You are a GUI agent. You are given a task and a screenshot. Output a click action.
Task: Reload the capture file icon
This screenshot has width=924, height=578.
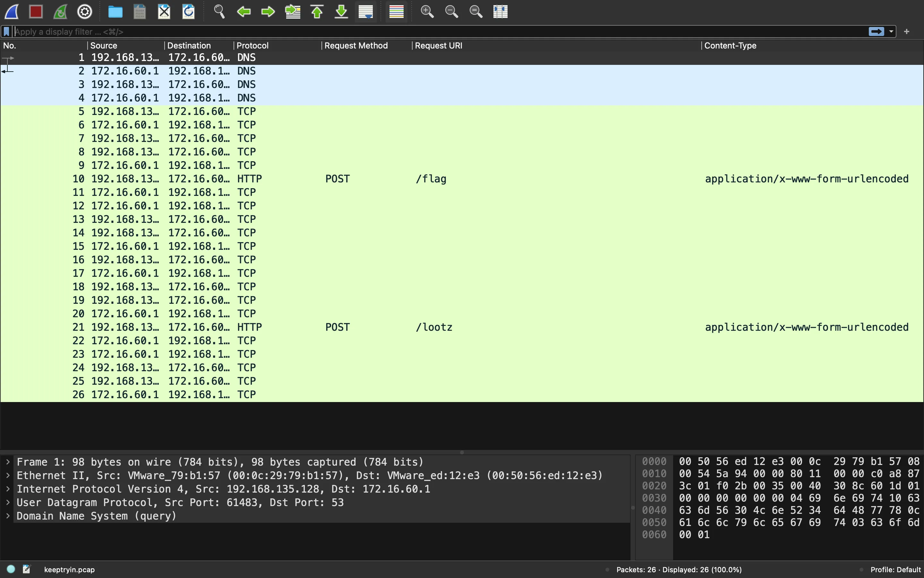pos(189,12)
